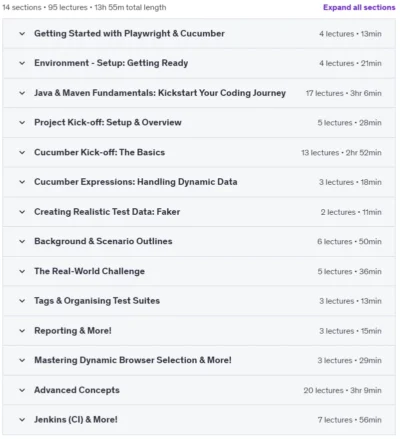Click chevron next to Jenkins (CI) & More!
This screenshot has height=439, width=400.
[x=22, y=420]
